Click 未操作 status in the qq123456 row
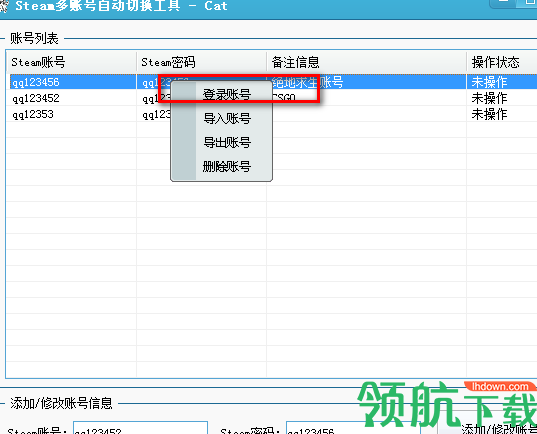This screenshot has height=434, width=537. tap(489, 82)
